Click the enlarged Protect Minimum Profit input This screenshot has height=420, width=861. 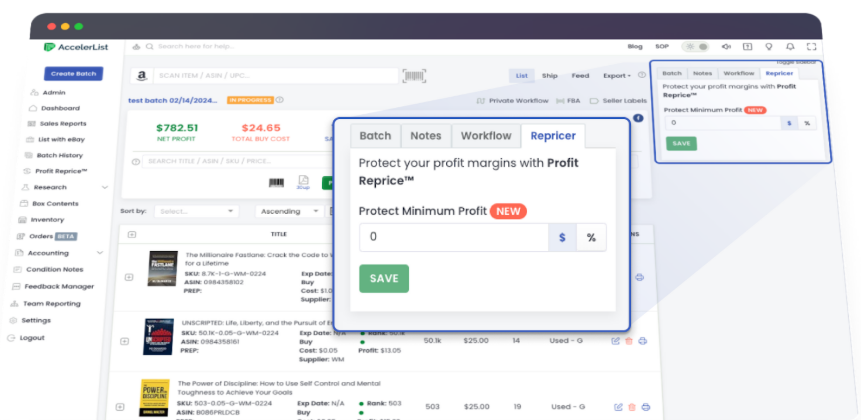453,237
